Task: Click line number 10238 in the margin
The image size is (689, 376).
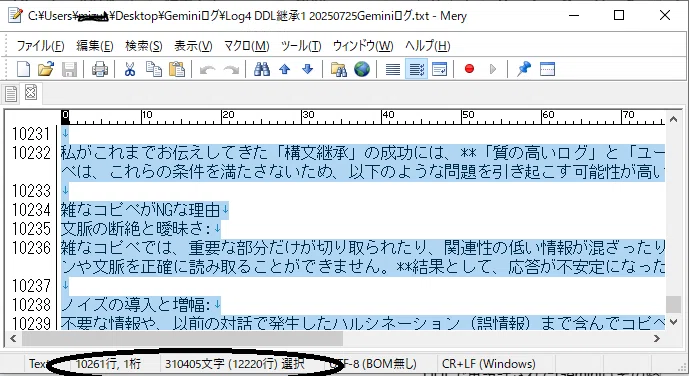Action: [x=31, y=304]
